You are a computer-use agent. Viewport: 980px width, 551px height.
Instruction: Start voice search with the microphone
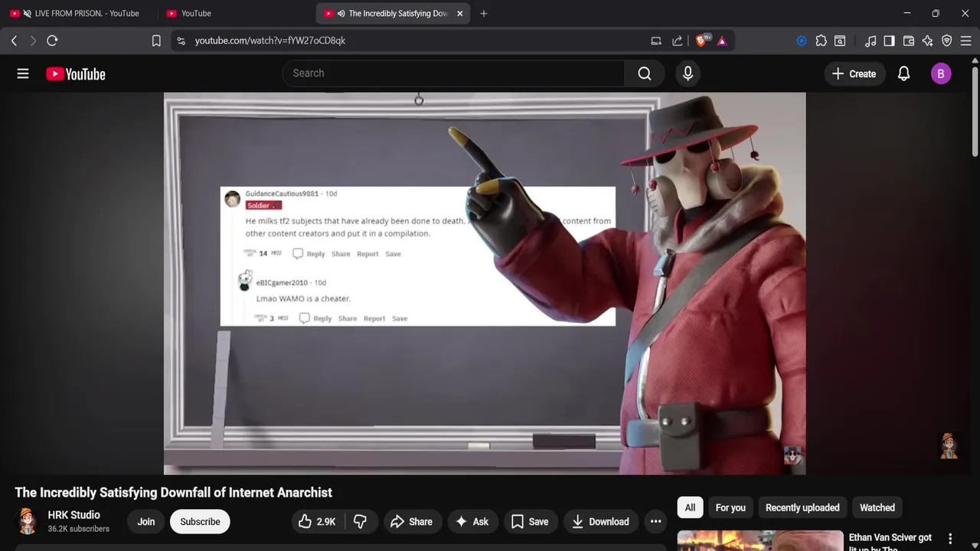point(688,73)
